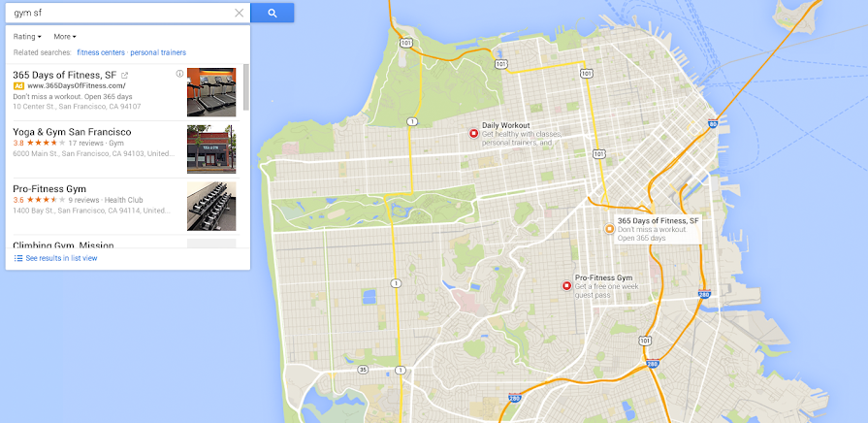
Task: Click the storefront thumbnail for Yoga & Gym
Action: (211, 149)
